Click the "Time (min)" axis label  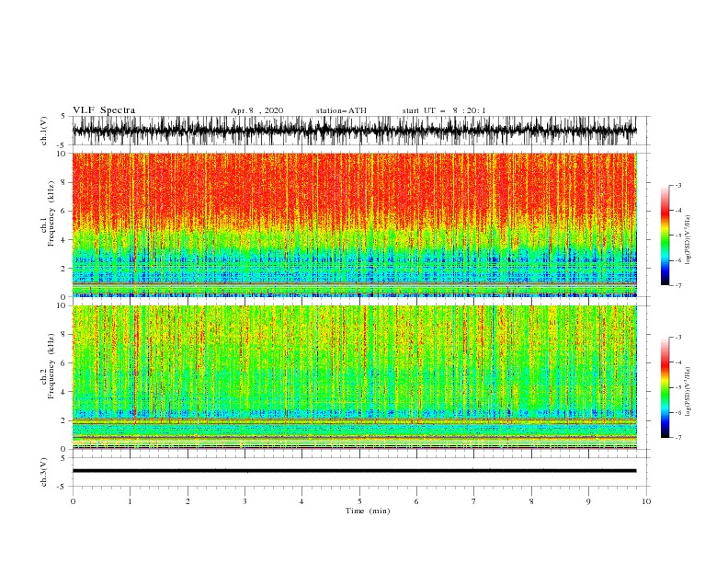point(368,511)
